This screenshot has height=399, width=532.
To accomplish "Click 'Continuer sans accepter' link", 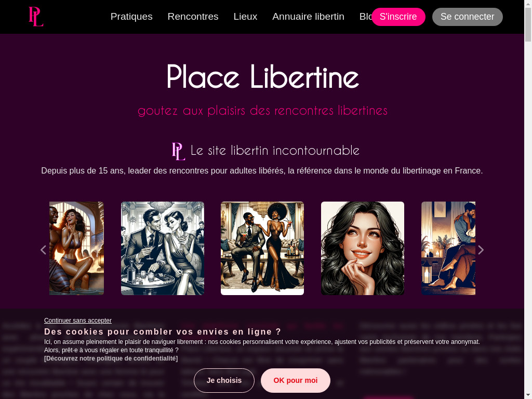I will 78,320.
